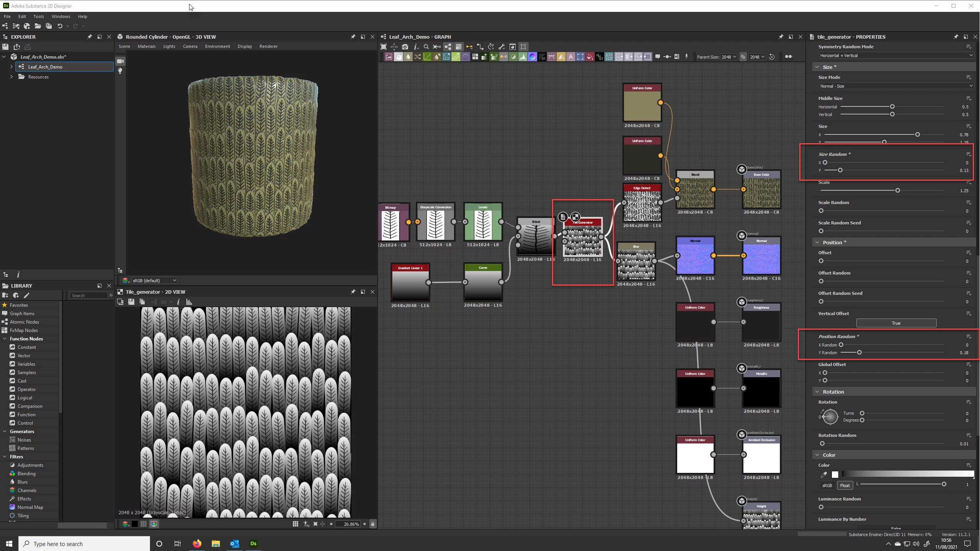The width and height of the screenshot is (980, 551).
Task: Click the light bulb icon in 3D view
Action: (x=120, y=71)
